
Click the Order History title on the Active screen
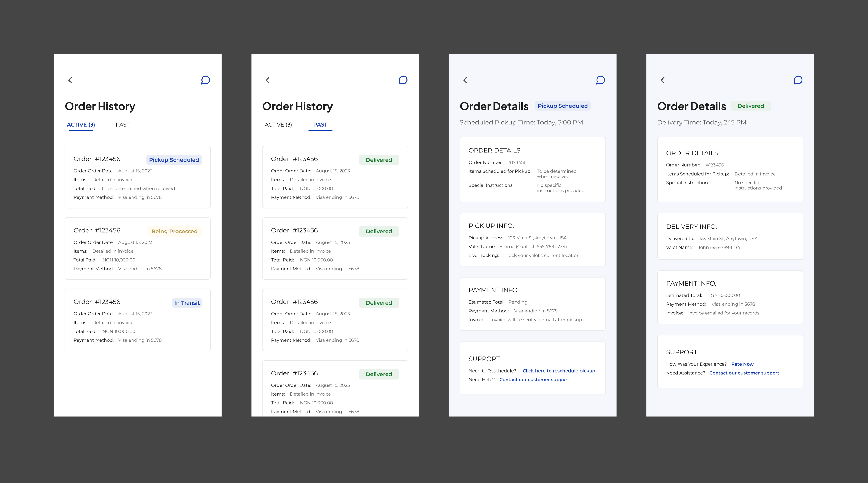click(100, 106)
